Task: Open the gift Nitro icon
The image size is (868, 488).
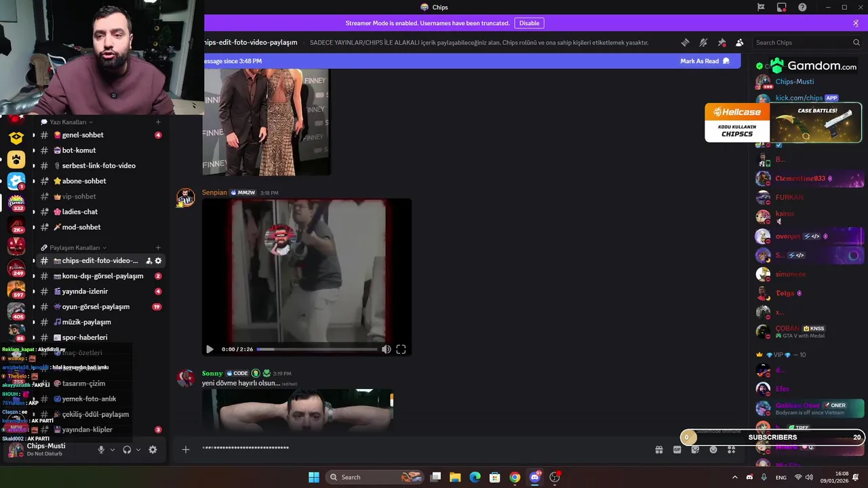Action: point(658,449)
